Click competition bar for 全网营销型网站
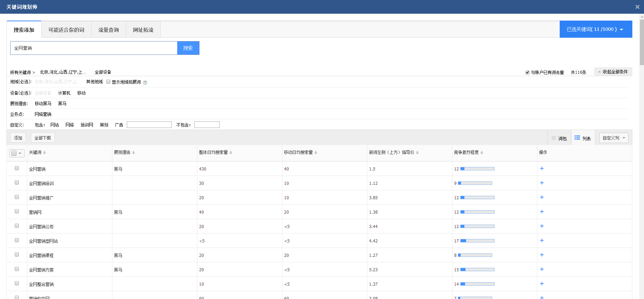The height and width of the screenshot is (299, 644). [x=477, y=241]
